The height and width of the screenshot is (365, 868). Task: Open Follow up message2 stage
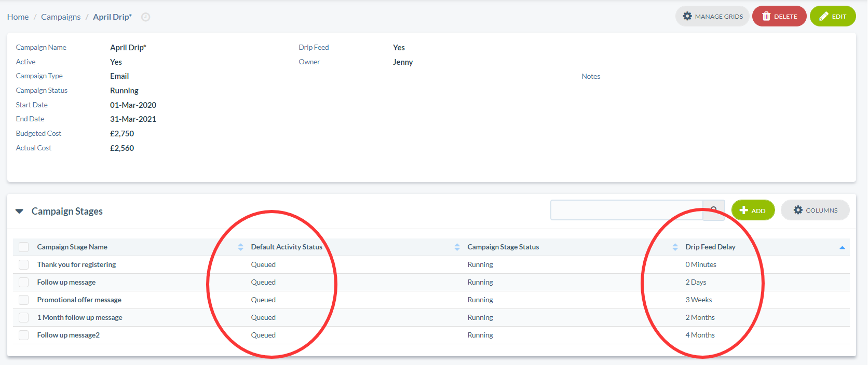pyautogui.click(x=69, y=335)
